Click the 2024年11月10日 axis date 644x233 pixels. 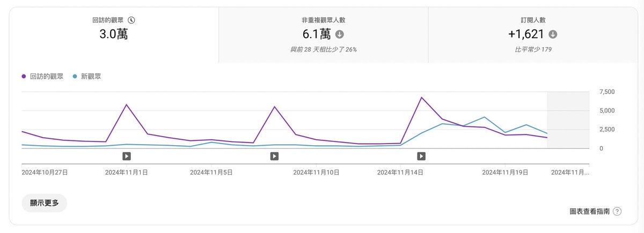[316, 172]
